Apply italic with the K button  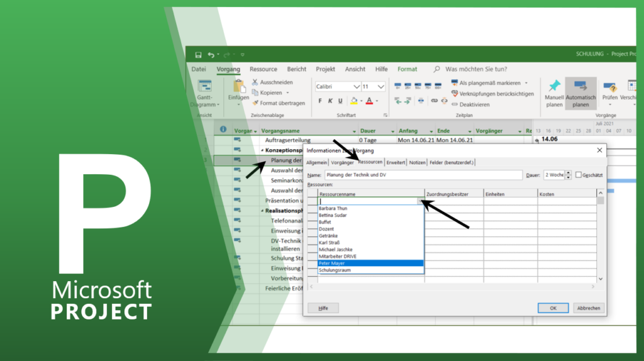pyautogui.click(x=330, y=101)
